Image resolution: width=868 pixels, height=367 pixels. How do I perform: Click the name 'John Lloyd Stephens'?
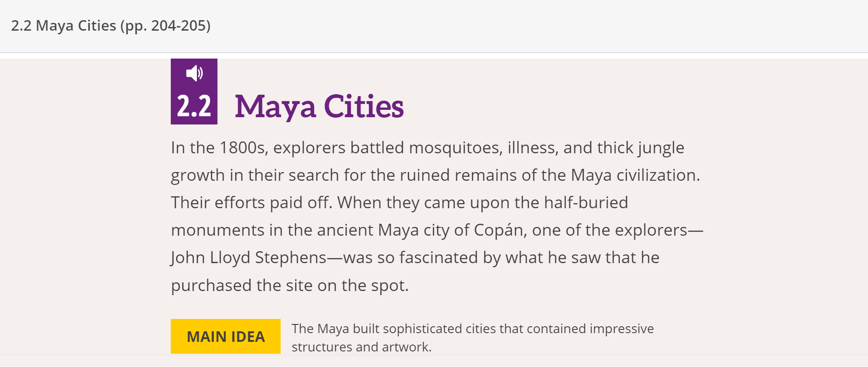click(248, 257)
